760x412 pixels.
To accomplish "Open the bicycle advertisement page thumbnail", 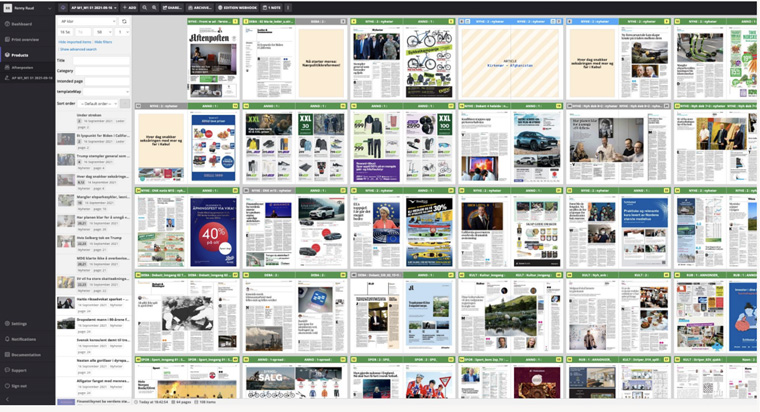I will click(428, 63).
